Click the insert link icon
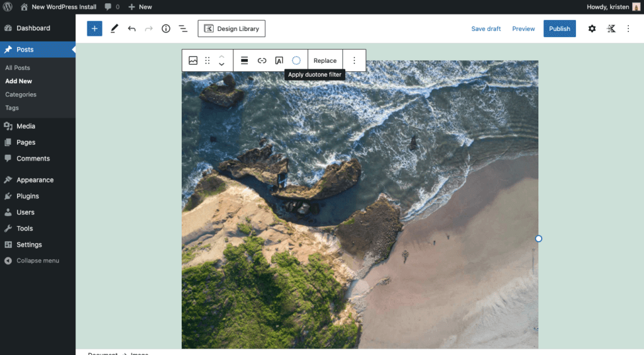 (262, 60)
